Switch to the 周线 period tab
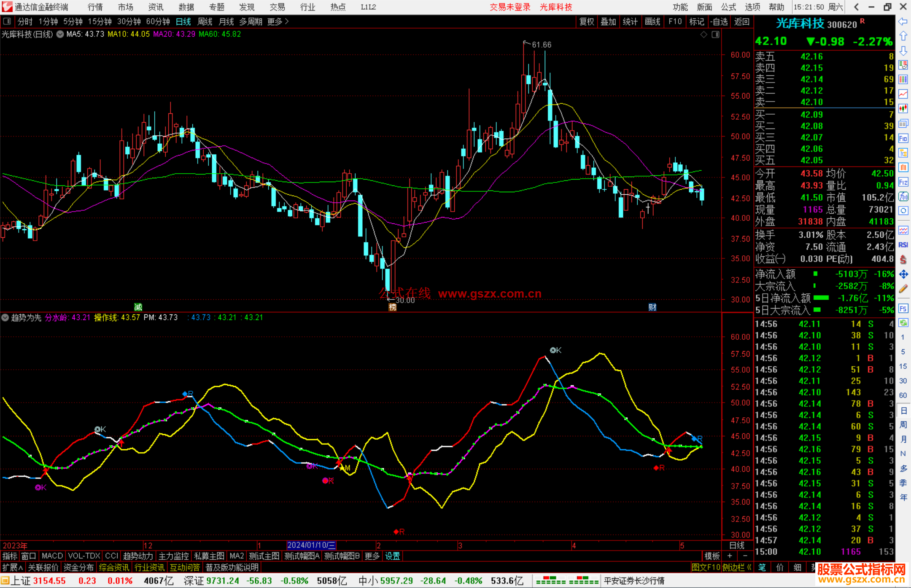The image size is (911, 588). click(205, 21)
